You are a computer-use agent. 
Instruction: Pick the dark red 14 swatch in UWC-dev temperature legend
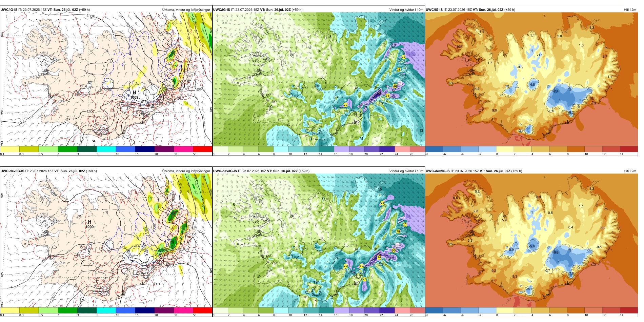coord(629,310)
